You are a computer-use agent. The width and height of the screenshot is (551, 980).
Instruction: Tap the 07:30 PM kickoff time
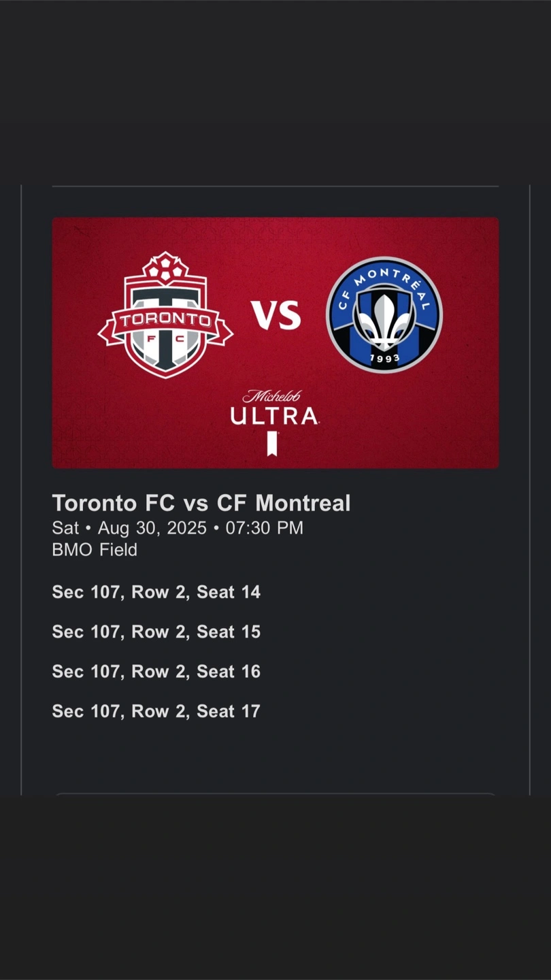(x=265, y=527)
